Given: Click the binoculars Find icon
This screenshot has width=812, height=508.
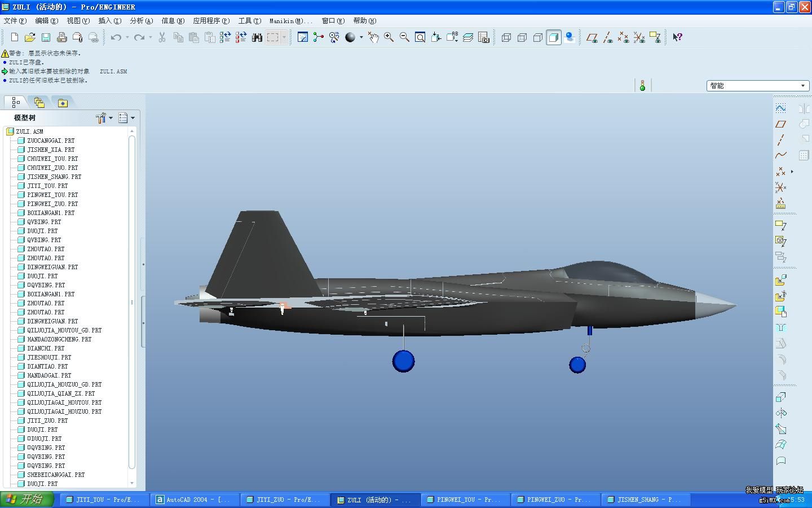Looking at the screenshot, I should pyautogui.click(x=257, y=37).
